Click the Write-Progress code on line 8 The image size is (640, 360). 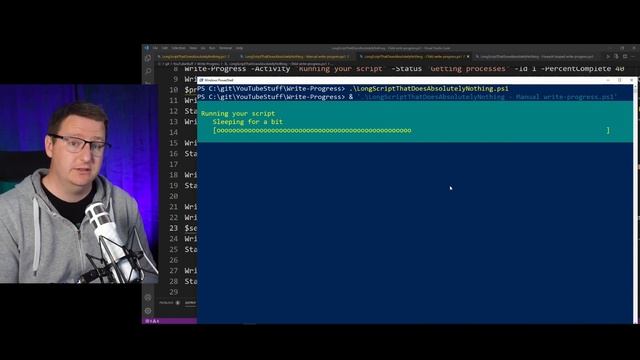tap(404, 69)
